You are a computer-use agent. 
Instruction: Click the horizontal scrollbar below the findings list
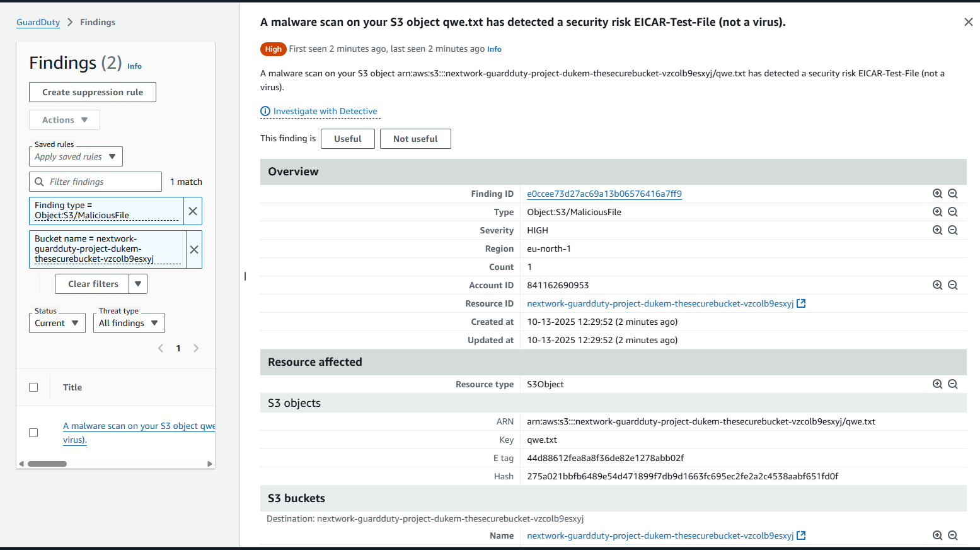point(47,463)
